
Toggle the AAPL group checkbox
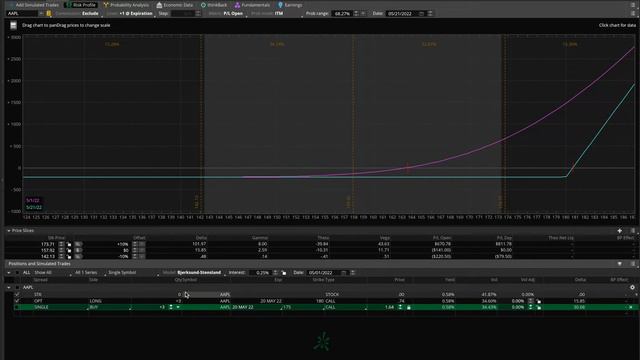(x=17, y=287)
